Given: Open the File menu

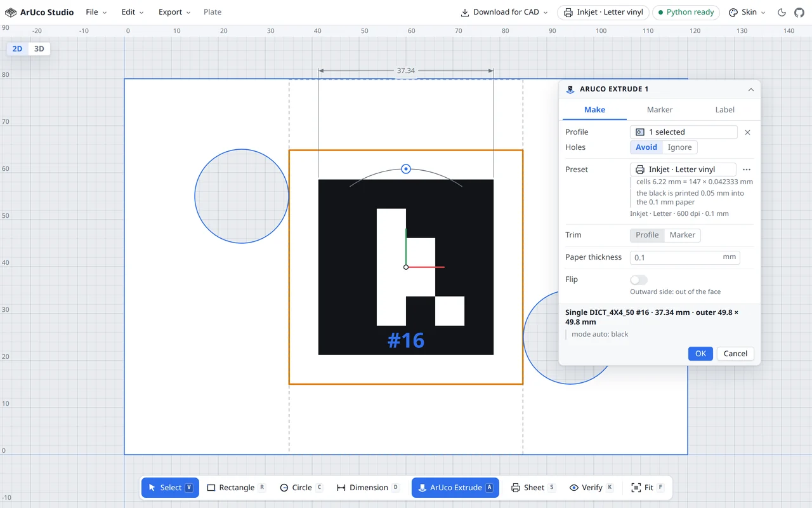Looking at the screenshot, I should pyautogui.click(x=96, y=12).
